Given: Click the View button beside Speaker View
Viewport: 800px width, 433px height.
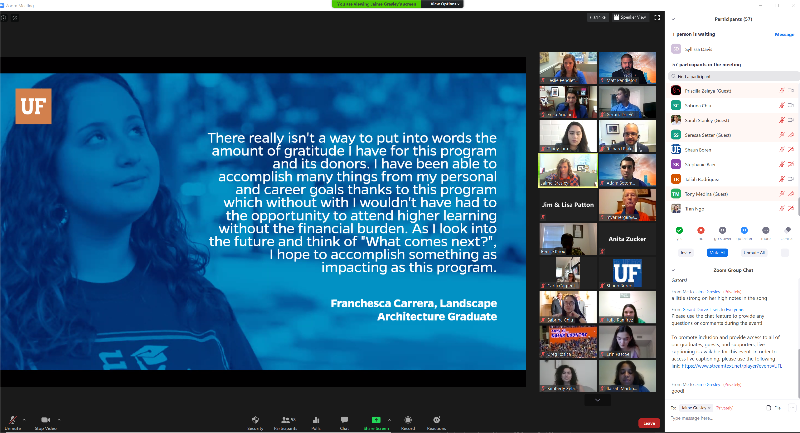Looking at the screenshot, I should (597, 17).
